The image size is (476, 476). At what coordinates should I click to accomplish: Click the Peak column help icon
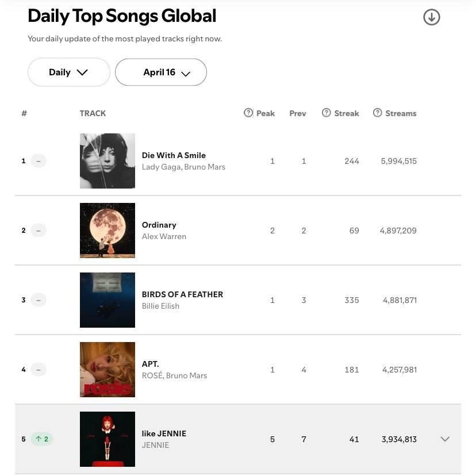pos(248,113)
